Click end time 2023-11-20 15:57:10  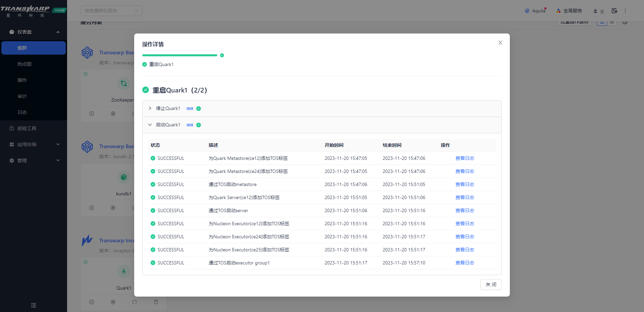click(404, 263)
